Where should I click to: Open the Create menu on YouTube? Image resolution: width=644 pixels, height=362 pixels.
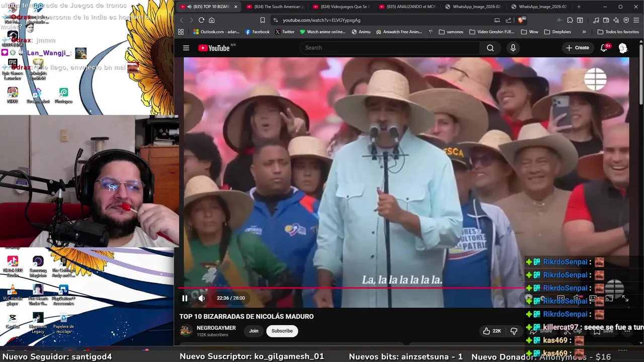click(x=577, y=48)
